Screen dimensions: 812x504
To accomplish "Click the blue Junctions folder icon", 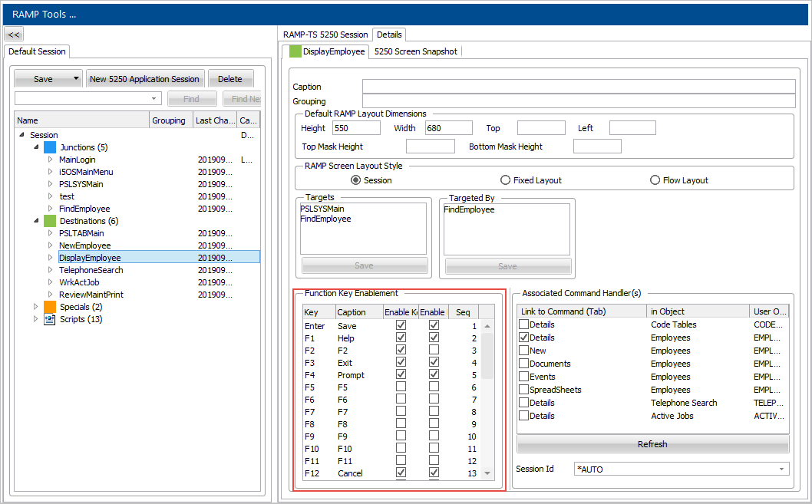I will pyautogui.click(x=50, y=147).
